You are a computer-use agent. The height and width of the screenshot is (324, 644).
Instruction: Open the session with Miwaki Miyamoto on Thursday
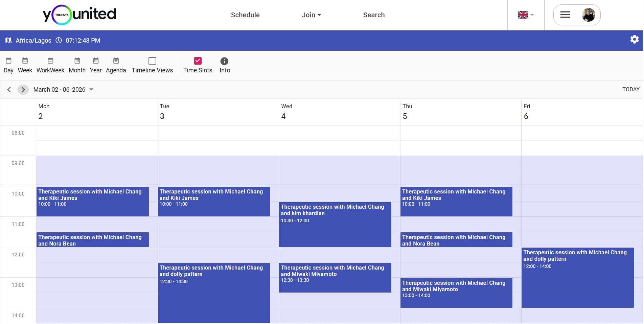coord(456,293)
